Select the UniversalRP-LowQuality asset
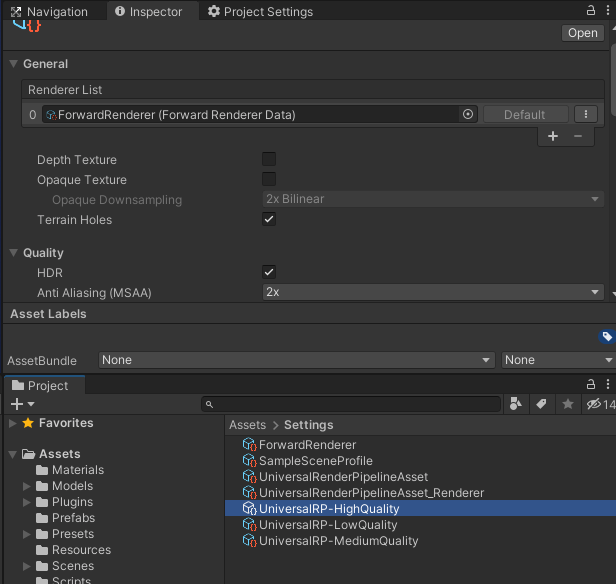This screenshot has width=616, height=584. [x=327, y=525]
